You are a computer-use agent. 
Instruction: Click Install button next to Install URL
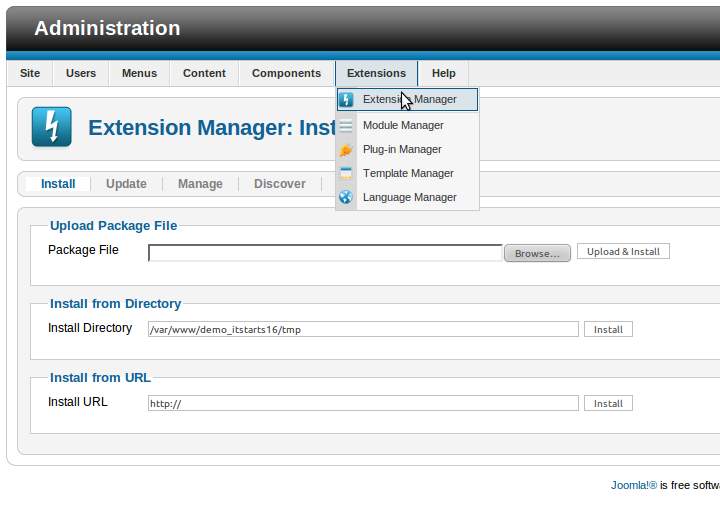point(608,404)
